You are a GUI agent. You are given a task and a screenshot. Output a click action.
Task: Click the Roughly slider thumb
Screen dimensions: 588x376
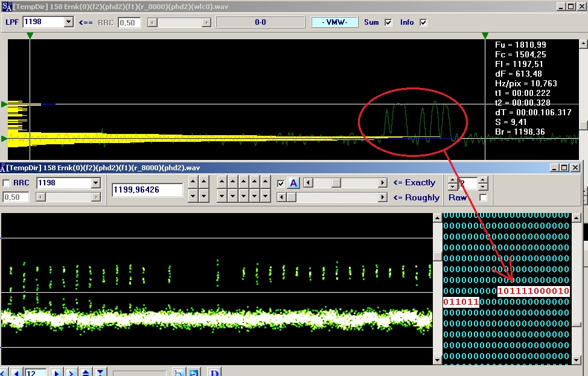pos(292,197)
